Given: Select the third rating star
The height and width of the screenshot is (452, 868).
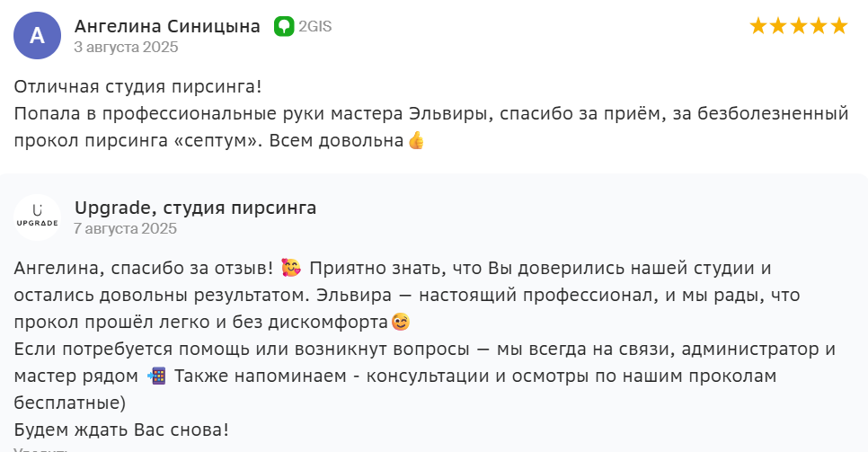Looking at the screenshot, I should pyautogui.click(x=799, y=26).
